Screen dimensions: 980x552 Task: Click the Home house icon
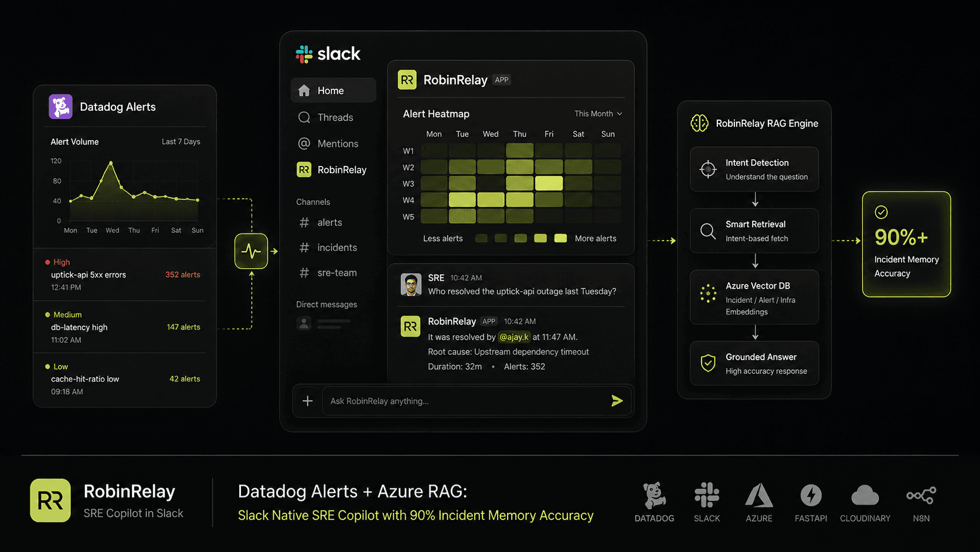[x=304, y=90]
